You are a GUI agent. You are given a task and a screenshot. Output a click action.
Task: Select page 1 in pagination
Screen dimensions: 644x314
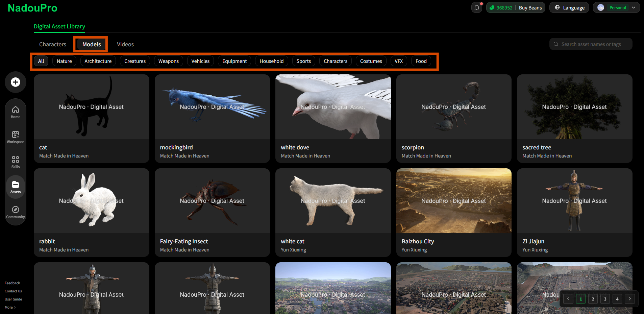click(581, 299)
